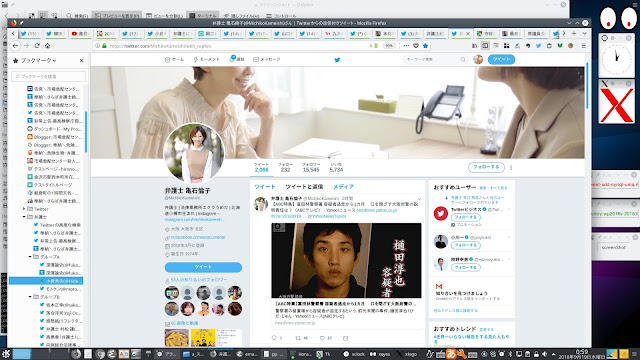Viewport: 640px width, 360px height.
Task: Open the list all tabs dropdown arrow
Action: tap(584, 33)
